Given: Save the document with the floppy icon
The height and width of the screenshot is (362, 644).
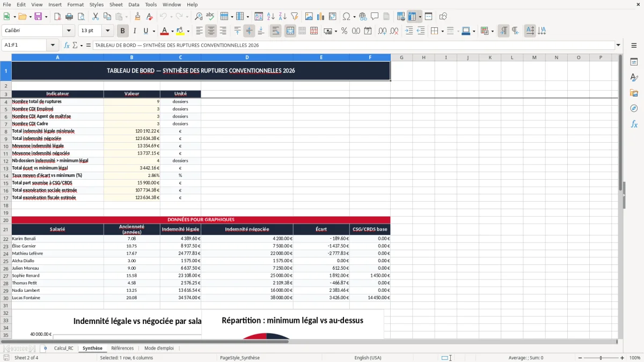Looking at the screenshot, I should click(x=38, y=17).
